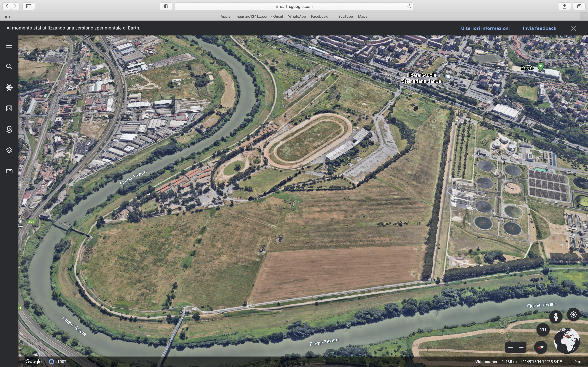Viewport: 588px width, 367px height.
Task: Click the globe overview thumbnail
Action: tap(567, 341)
